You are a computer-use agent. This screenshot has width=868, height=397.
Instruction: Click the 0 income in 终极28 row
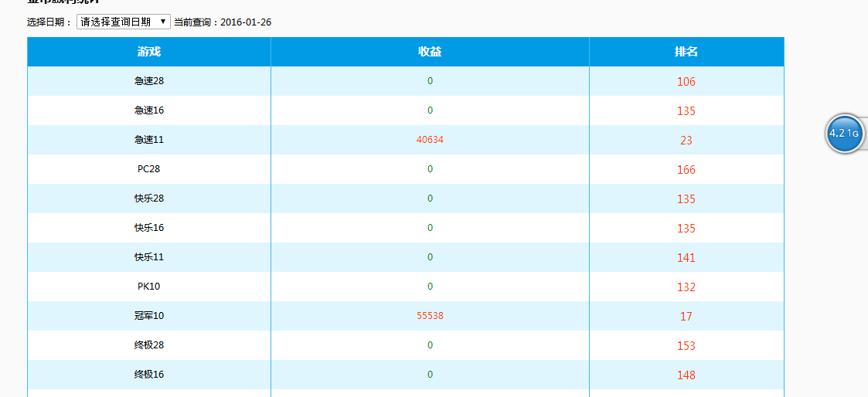[430, 345]
